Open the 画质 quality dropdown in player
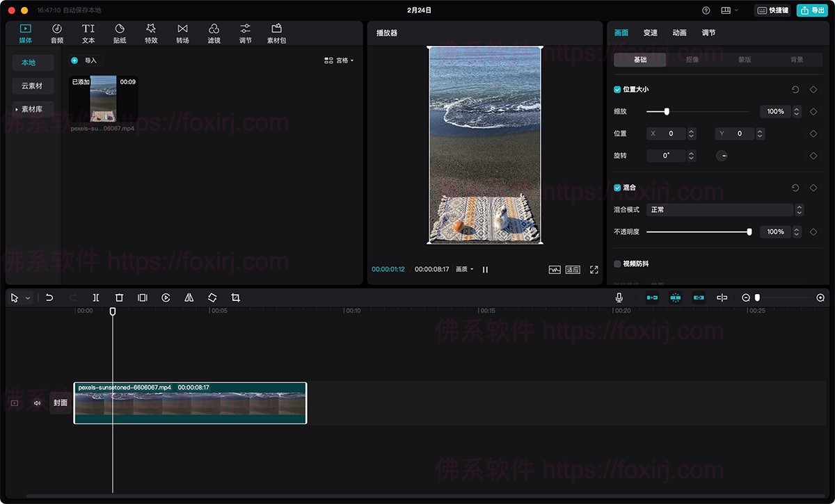Viewport: 835px width, 504px height. click(x=463, y=269)
